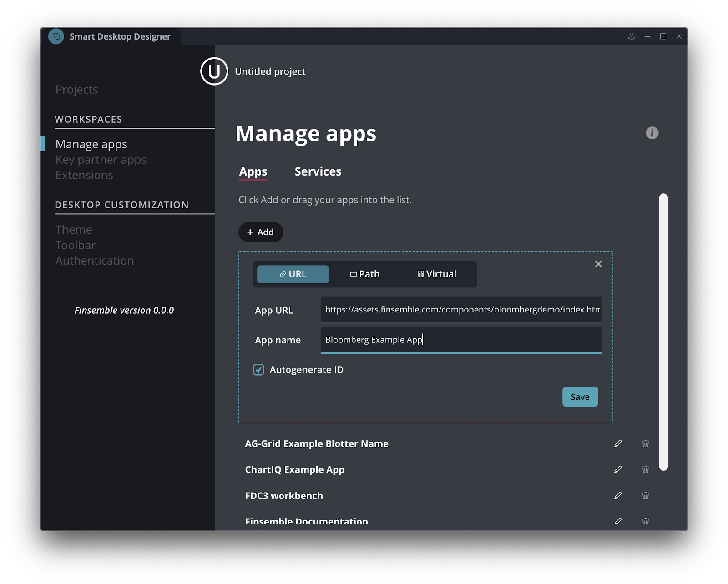Switch to the Services tab
Screen dimensions: 728x584
(318, 171)
